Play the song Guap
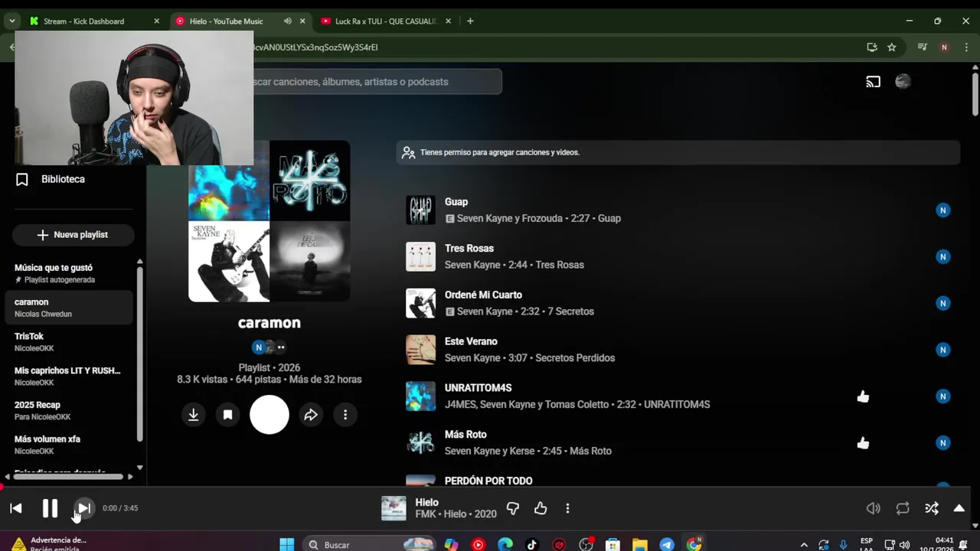This screenshot has height=551, width=980. pos(456,202)
